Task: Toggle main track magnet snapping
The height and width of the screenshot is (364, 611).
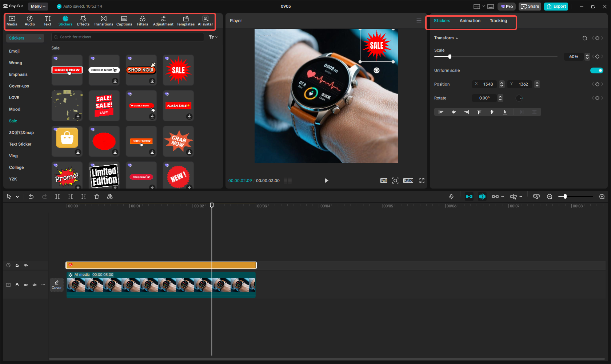Action: click(469, 197)
